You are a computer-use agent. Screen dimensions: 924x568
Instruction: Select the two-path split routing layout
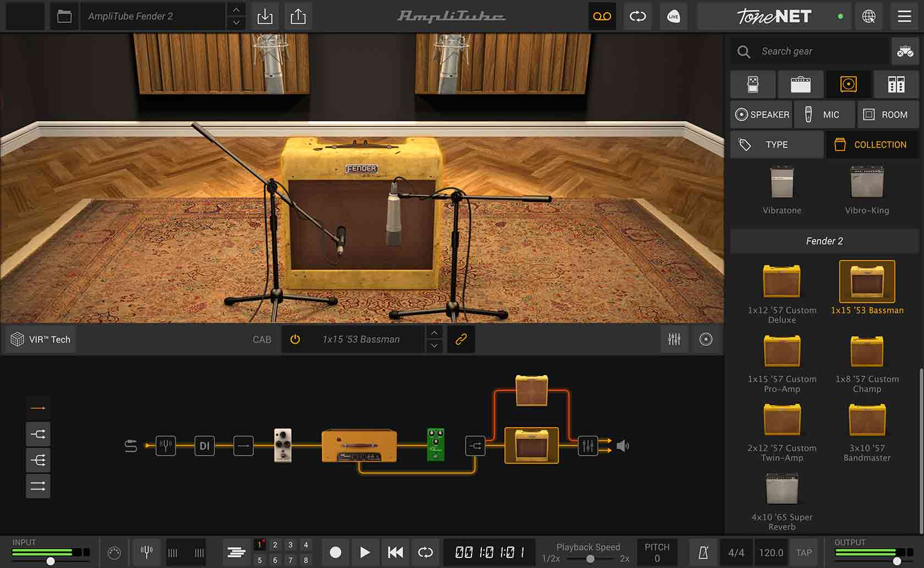tap(38, 434)
